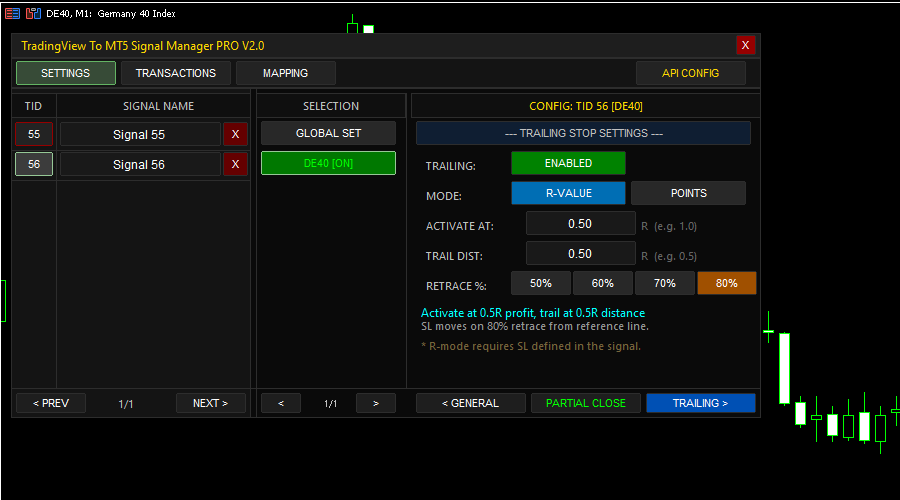This screenshot has width=900, height=500.
Task: Select TID 55
Action: coord(34,134)
